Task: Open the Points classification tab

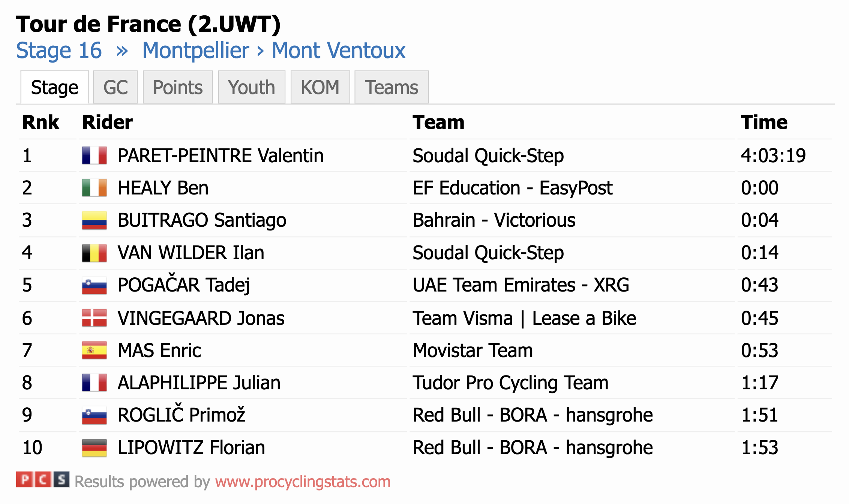Action: click(x=178, y=87)
